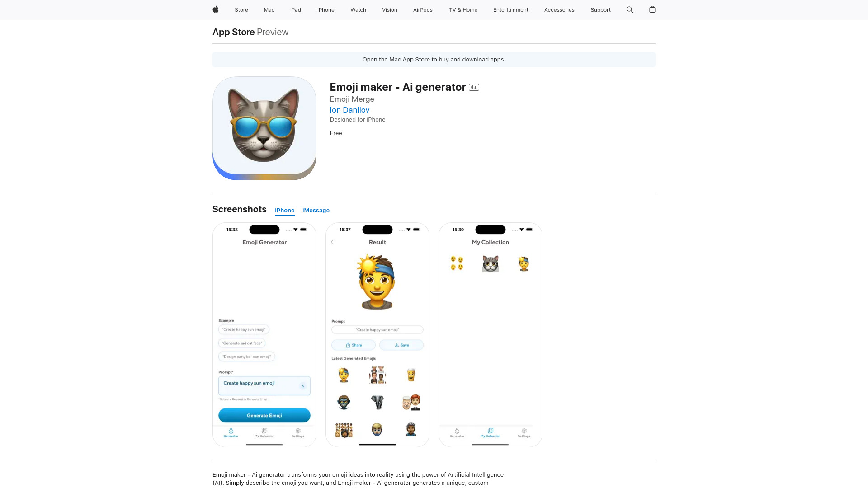Click the happy sun emoji thumbnail
Viewport: 868px width, 488px height.
coord(344,375)
